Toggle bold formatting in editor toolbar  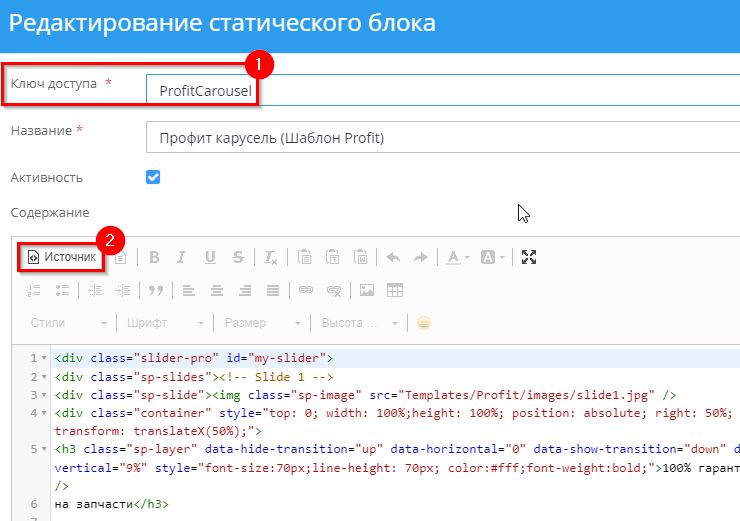point(154,257)
